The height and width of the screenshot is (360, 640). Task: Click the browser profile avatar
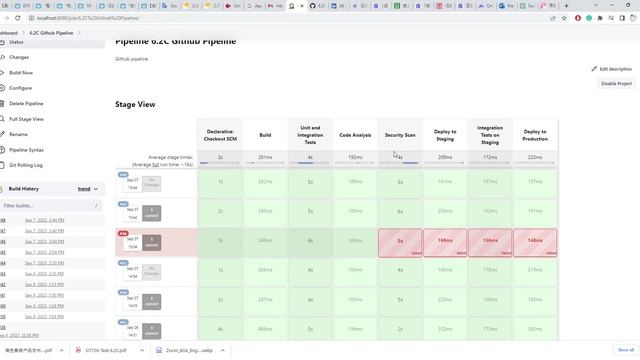tap(633, 18)
